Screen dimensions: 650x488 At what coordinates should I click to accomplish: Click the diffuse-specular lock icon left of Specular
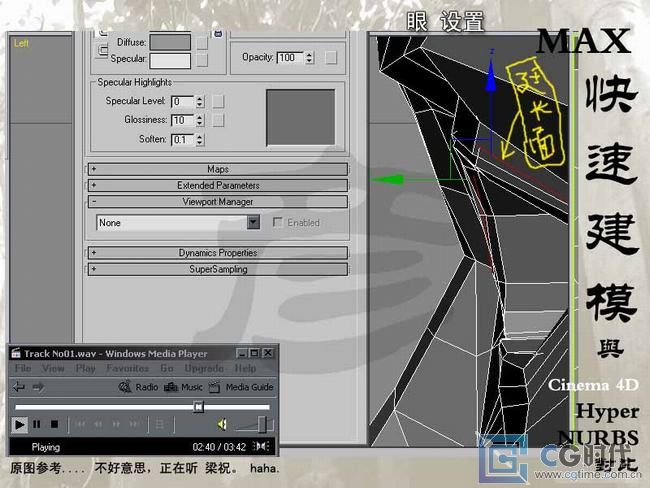pos(102,50)
